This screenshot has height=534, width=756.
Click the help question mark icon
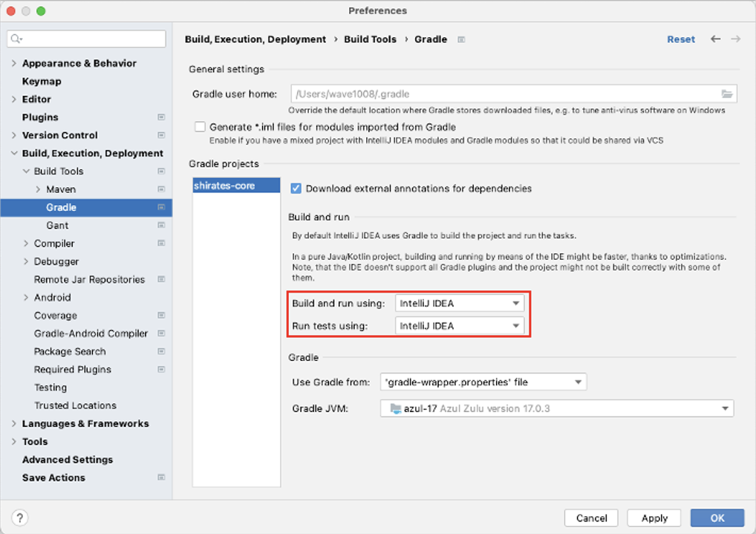tap(20, 518)
